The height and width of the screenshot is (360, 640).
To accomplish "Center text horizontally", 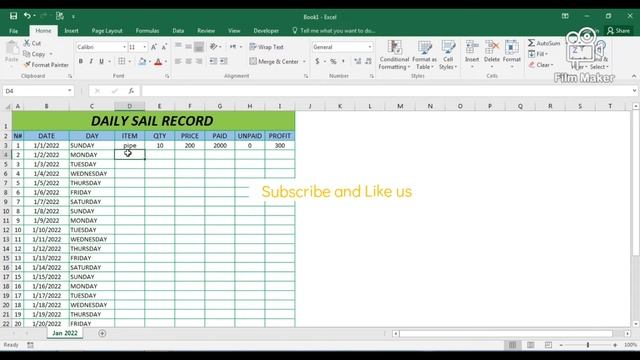I will [x=189, y=61].
